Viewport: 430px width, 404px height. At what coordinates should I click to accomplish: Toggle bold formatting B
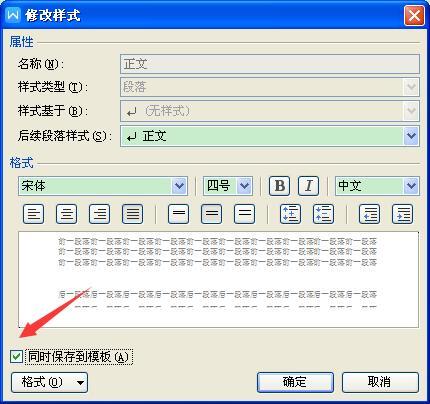point(279,186)
